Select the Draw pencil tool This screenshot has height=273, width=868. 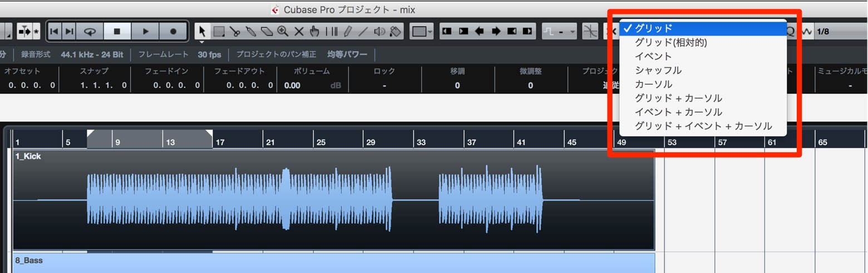[x=347, y=32]
